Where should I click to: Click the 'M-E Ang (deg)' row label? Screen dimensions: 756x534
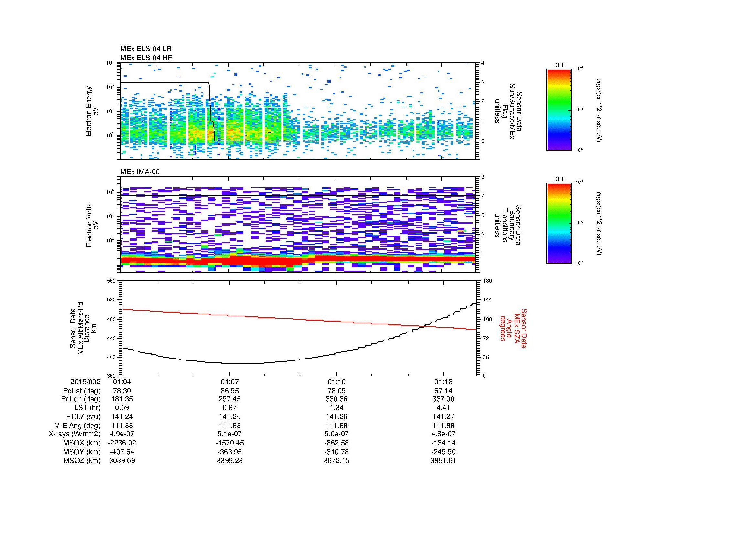pyautogui.click(x=77, y=425)
